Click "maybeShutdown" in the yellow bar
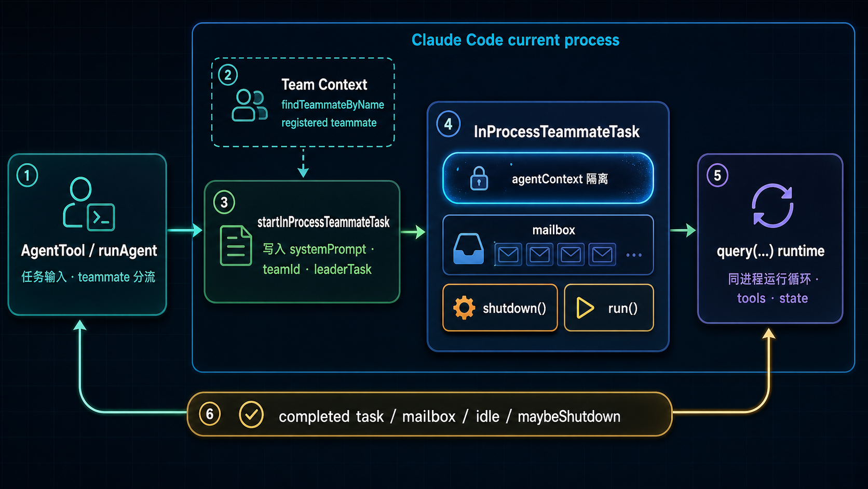Image resolution: width=868 pixels, height=489 pixels. tap(569, 416)
